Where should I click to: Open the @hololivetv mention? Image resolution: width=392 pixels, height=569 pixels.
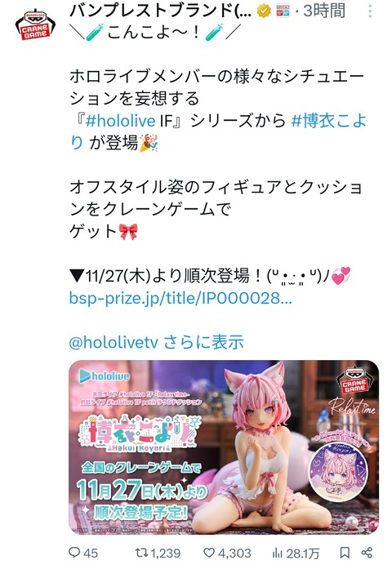pos(114,342)
